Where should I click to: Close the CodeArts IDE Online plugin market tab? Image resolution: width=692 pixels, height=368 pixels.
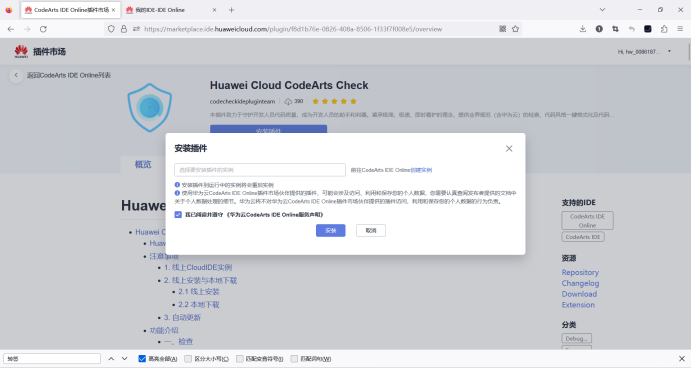coord(113,10)
